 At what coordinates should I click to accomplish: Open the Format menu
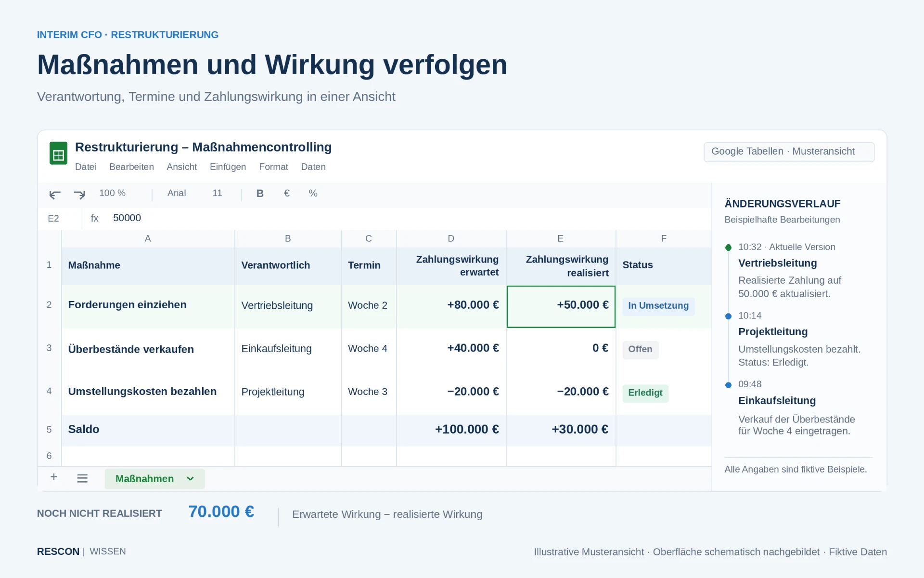click(273, 167)
